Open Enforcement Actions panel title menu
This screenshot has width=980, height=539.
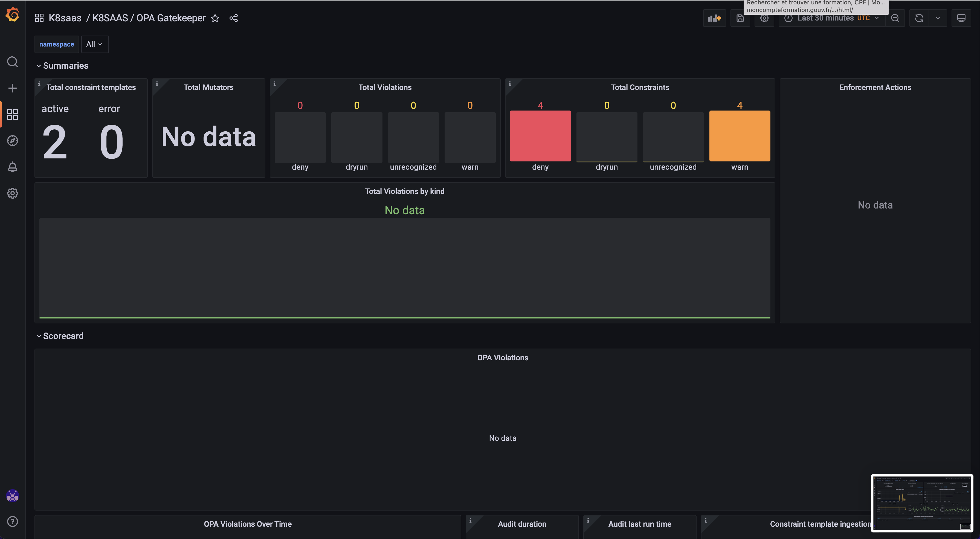pyautogui.click(x=875, y=87)
